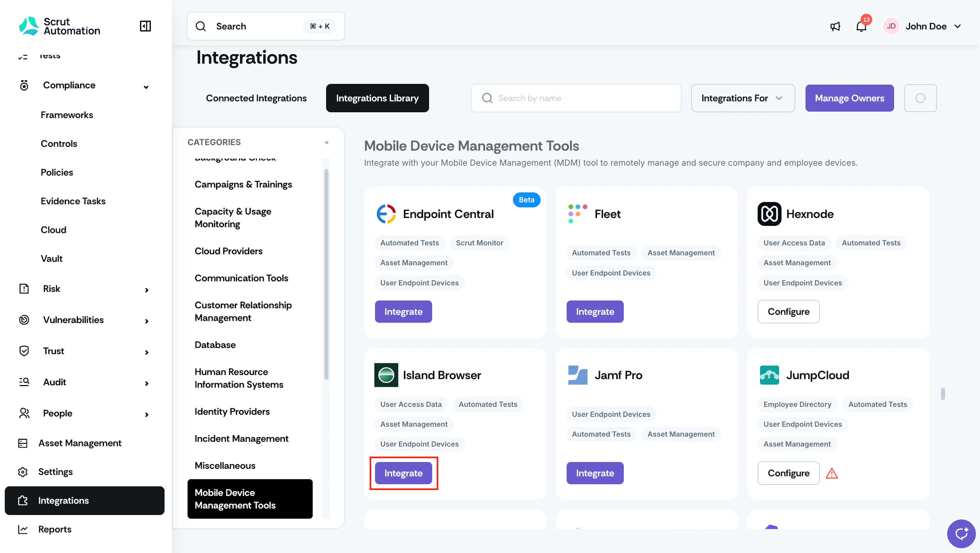Click the Asset Management sidebar icon
The image size is (980, 553).
(x=22, y=443)
